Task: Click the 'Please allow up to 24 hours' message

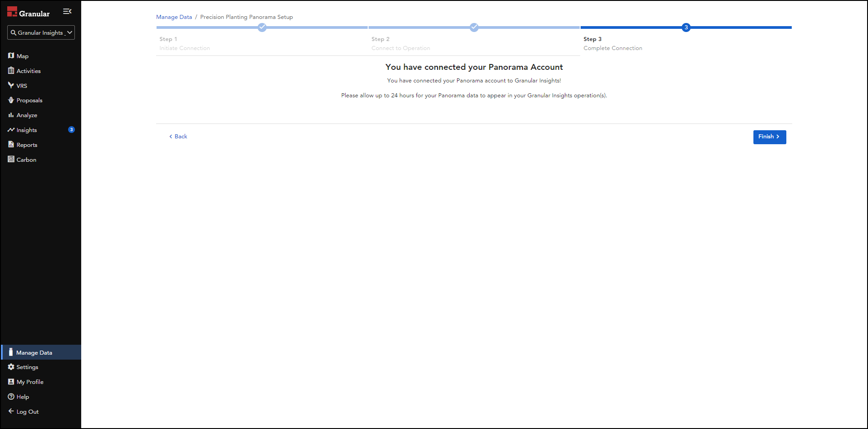Action: point(474,96)
